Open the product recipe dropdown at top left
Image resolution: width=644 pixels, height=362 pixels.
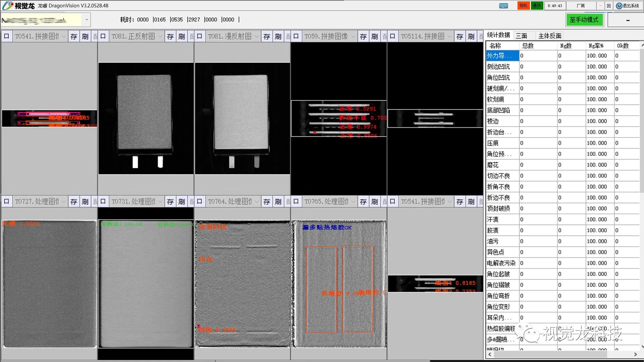click(87, 20)
